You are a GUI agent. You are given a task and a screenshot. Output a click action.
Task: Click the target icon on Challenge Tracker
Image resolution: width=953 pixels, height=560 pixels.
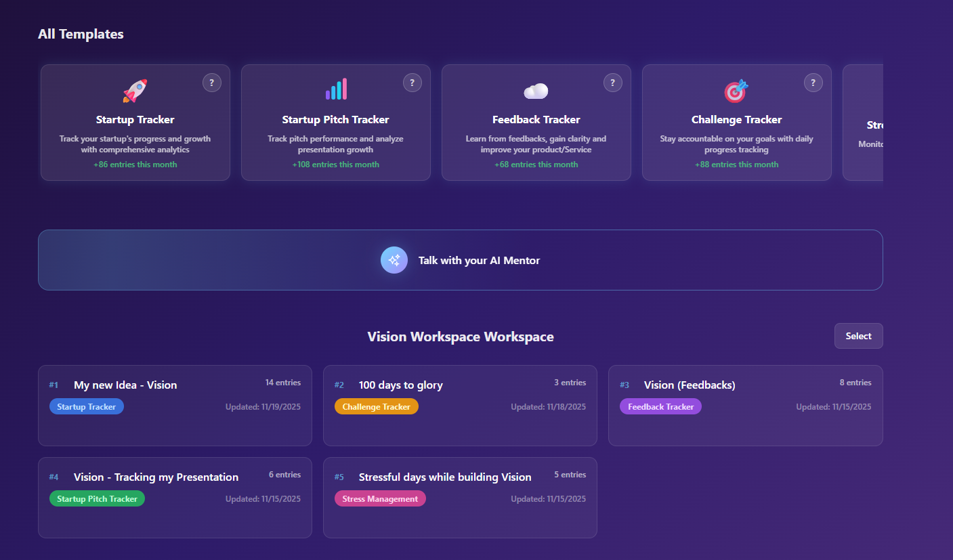(x=736, y=91)
